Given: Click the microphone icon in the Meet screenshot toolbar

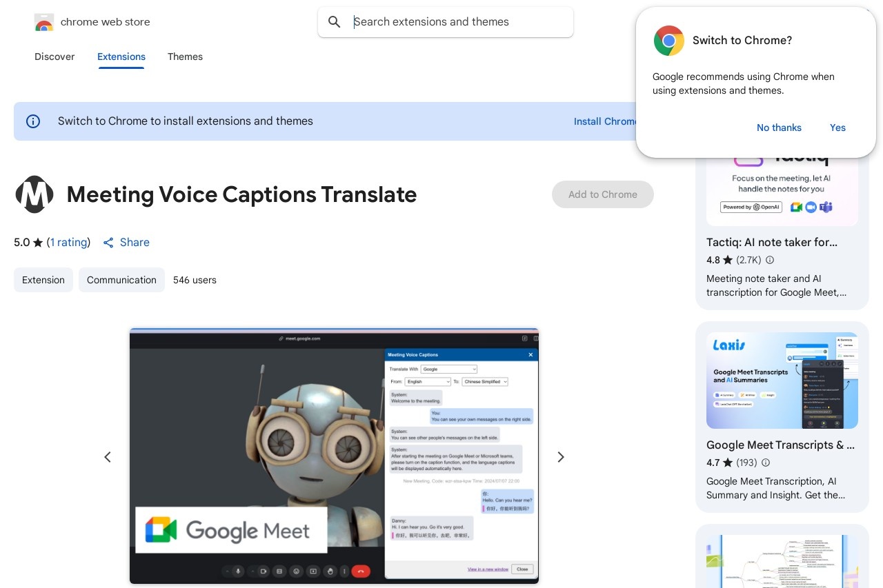Looking at the screenshot, I should pos(238,571).
